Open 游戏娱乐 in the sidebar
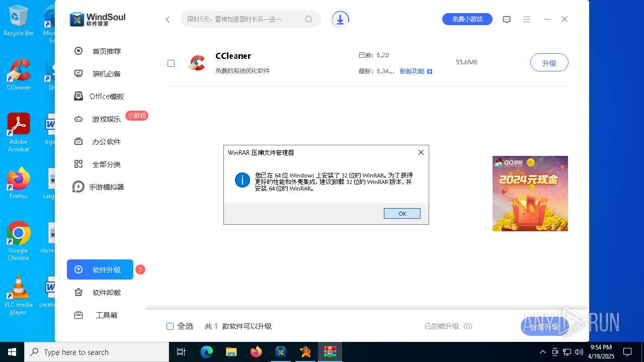 tap(106, 119)
